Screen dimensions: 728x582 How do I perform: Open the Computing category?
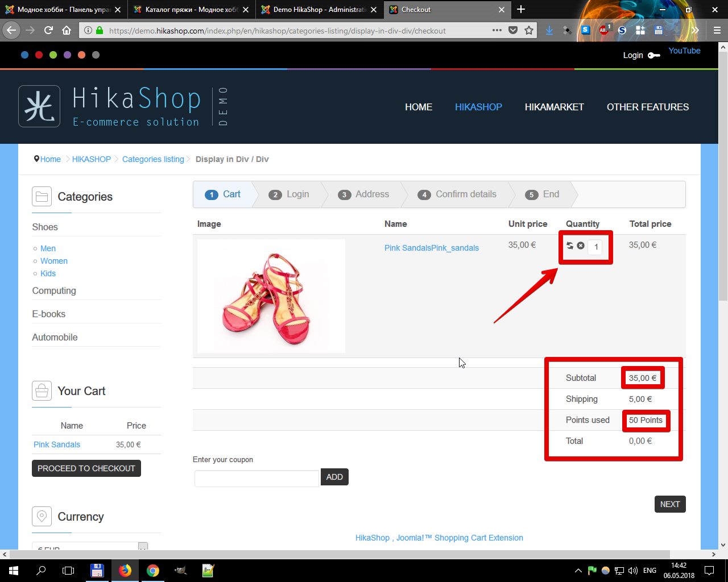click(54, 290)
